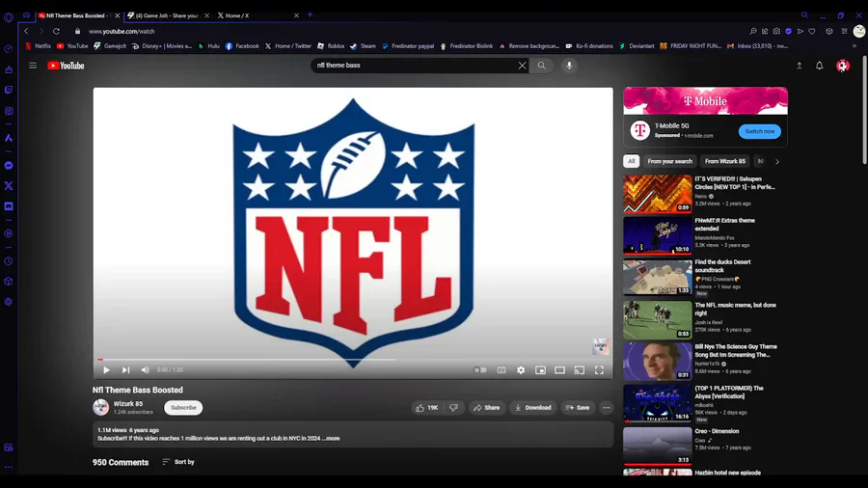Open Disney+ bookmark
This screenshot has width=868, height=488.
point(162,46)
